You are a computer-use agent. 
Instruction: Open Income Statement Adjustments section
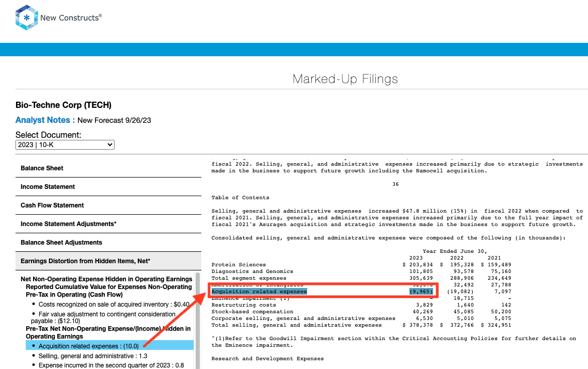click(108, 224)
